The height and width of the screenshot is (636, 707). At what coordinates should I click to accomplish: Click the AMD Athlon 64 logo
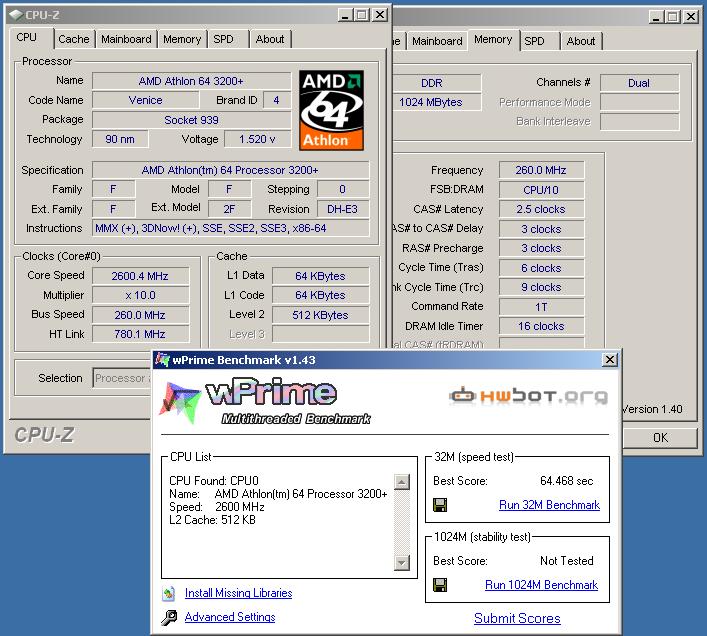click(x=331, y=110)
